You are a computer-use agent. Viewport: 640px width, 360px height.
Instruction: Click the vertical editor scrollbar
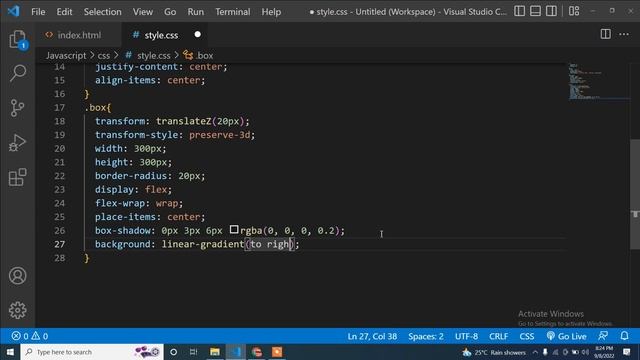pyautogui.click(x=635, y=195)
